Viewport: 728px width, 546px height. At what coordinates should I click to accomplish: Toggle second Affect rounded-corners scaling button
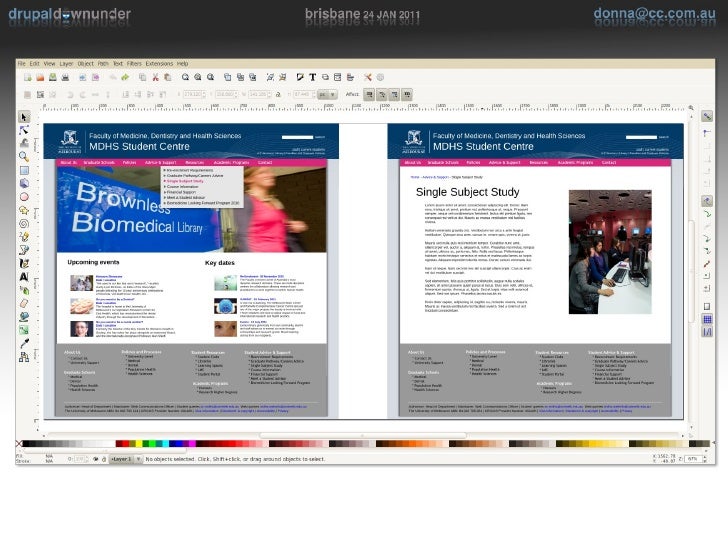tap(382, 95)
